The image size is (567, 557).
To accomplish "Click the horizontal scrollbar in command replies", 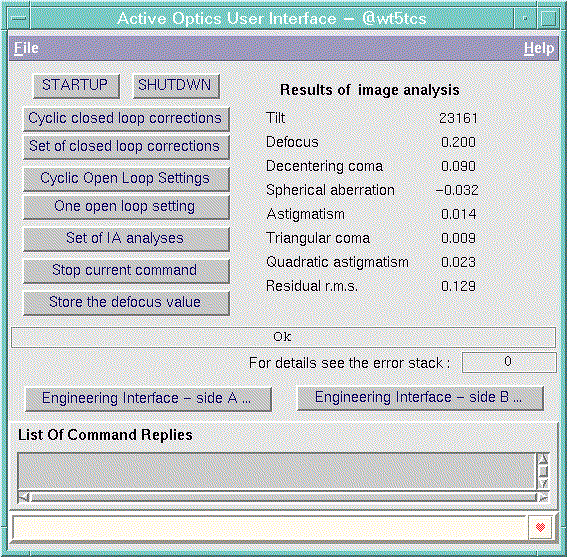I will [284, 498].
